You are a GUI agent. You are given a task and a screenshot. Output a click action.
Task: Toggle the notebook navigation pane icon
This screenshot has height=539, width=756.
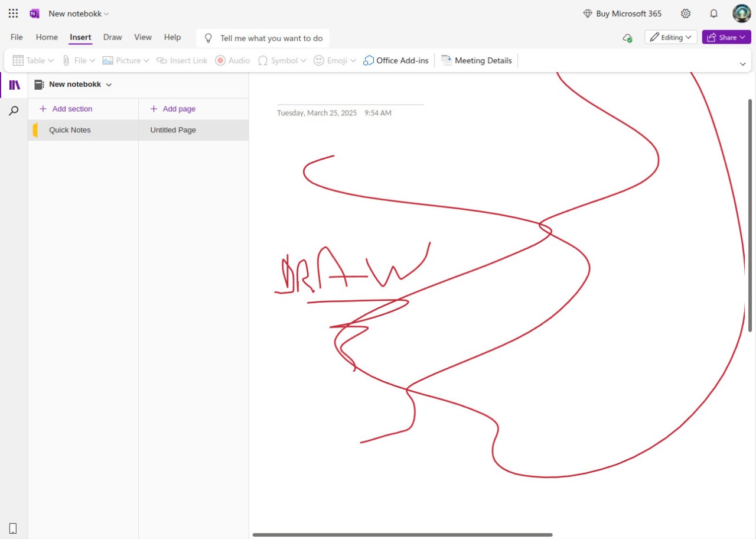pyautogui.click(x=14, y=85)
